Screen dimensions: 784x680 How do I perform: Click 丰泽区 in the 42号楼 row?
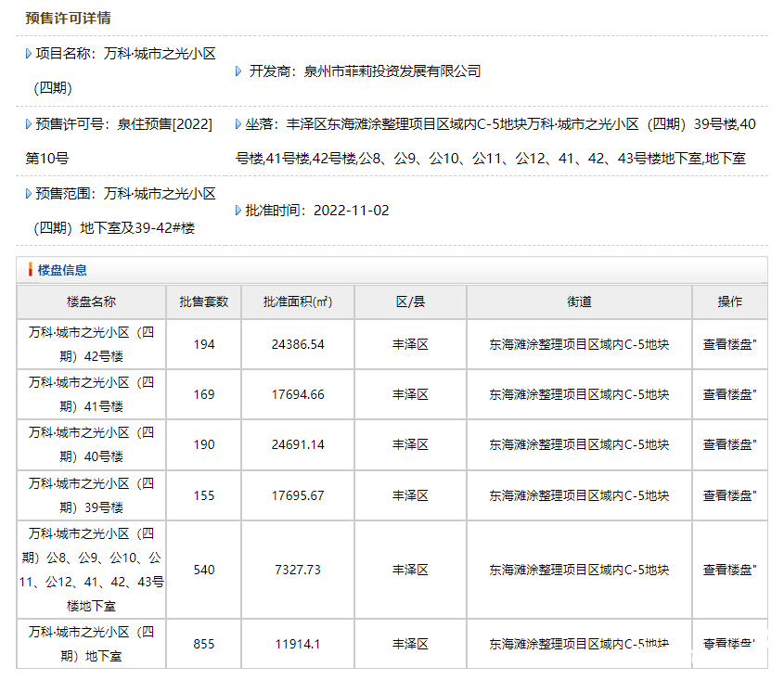point(410,344)
